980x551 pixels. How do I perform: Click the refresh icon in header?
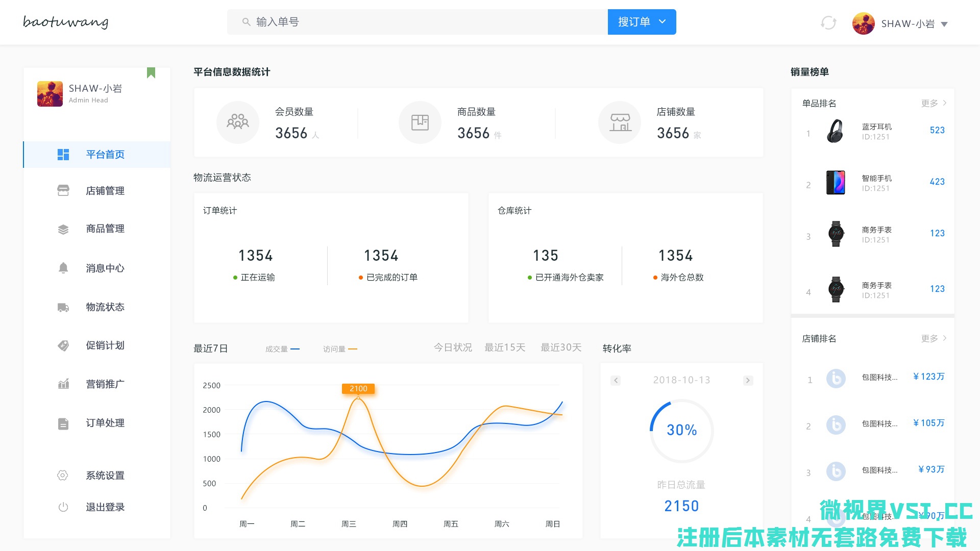click(828, 23)
